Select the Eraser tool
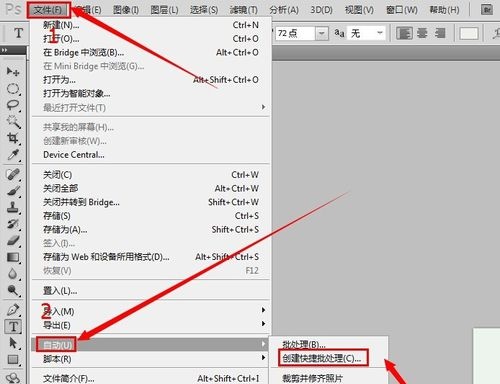 [13, 240]
